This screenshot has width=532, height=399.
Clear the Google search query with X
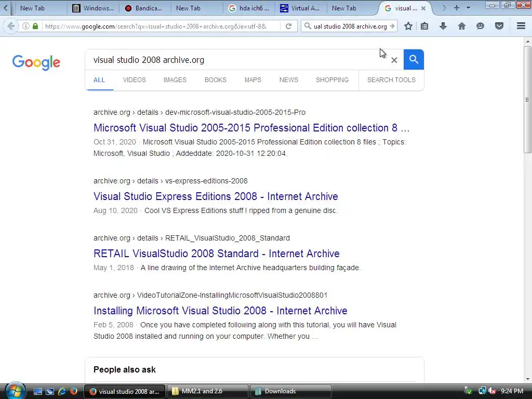pyautogui.click(x=394, y=60)
